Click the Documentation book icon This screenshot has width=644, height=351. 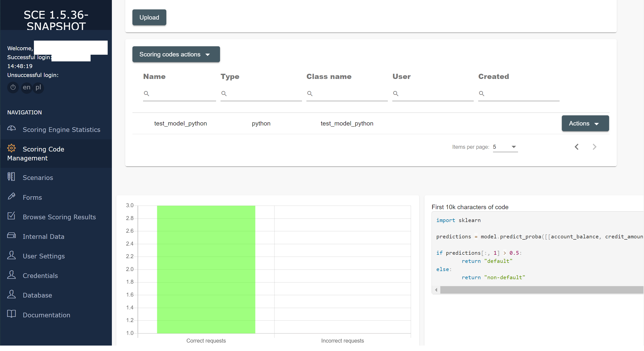pos(11,314)
